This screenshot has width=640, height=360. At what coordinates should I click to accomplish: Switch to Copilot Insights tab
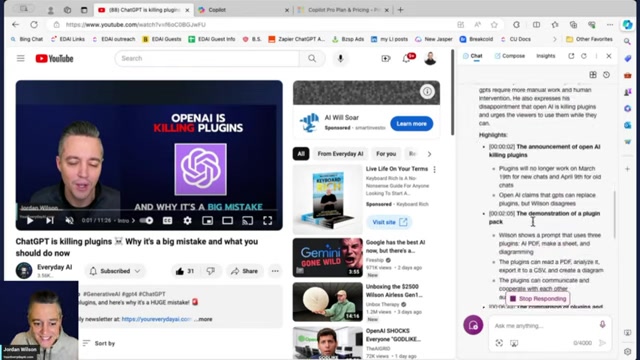546,56
